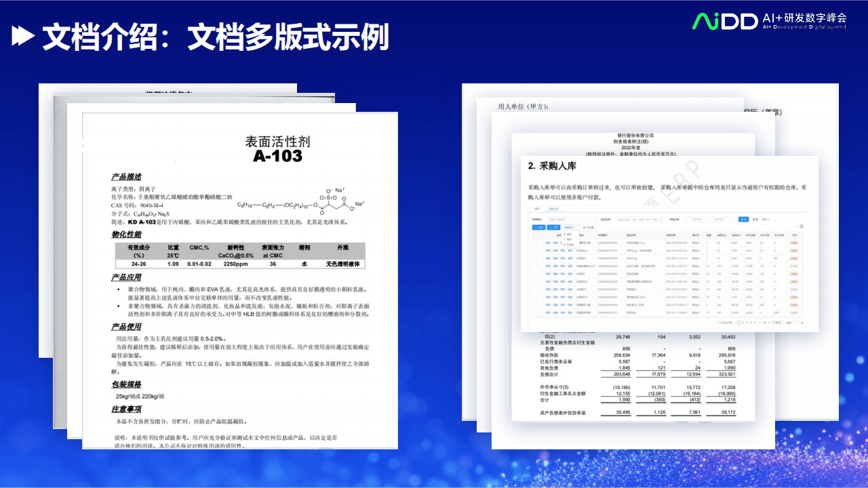Click the '资产负债表外信贷承诺' row label
Image resolution: width=868 pixels, height=488 pixels.
[x=562, y=412]
